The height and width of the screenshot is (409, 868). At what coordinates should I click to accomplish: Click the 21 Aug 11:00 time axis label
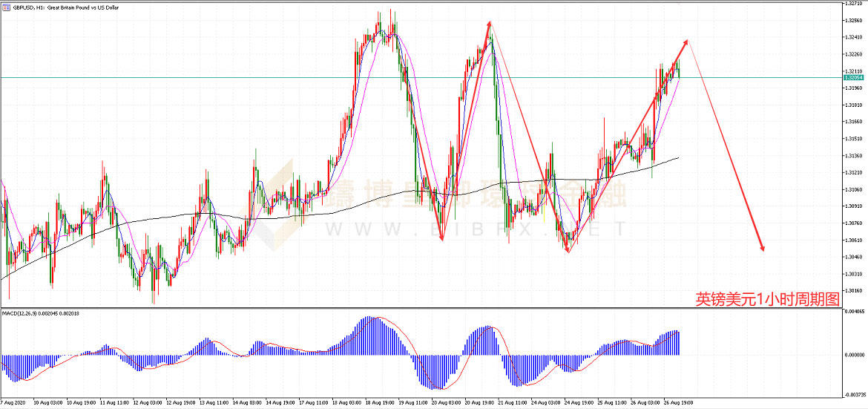(x=516, y=403)
